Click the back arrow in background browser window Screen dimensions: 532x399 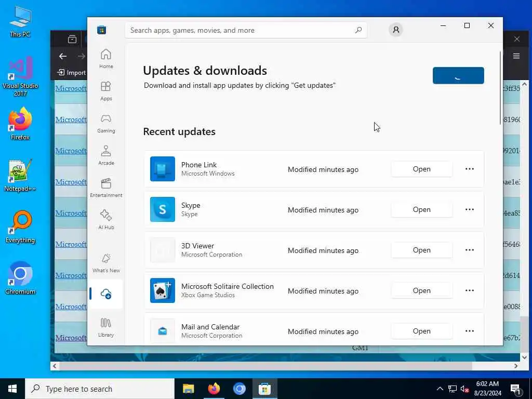click(x=63, y=56)
